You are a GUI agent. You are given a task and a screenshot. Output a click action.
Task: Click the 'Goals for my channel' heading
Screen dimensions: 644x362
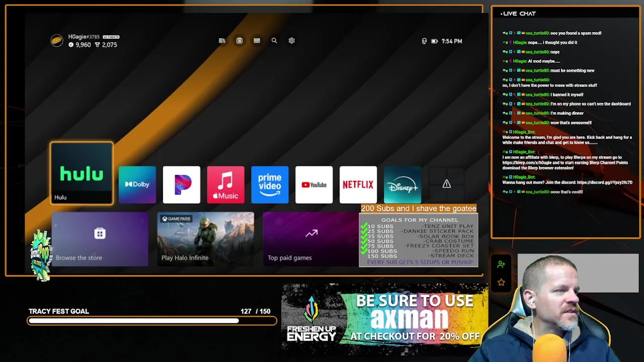click(x=420, y=220)
